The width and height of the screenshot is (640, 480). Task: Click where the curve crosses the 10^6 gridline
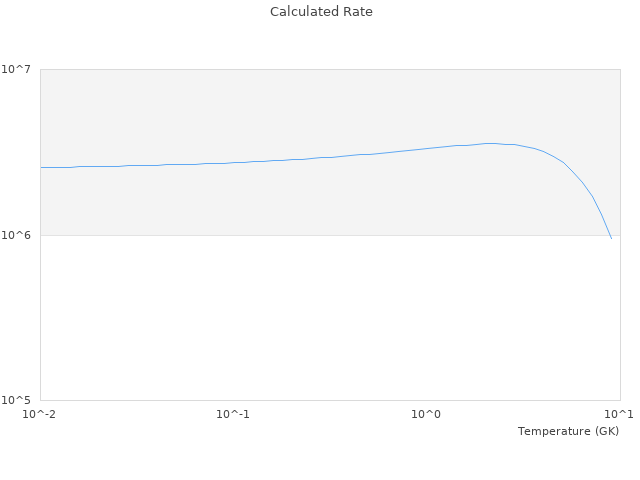point(610,235)
